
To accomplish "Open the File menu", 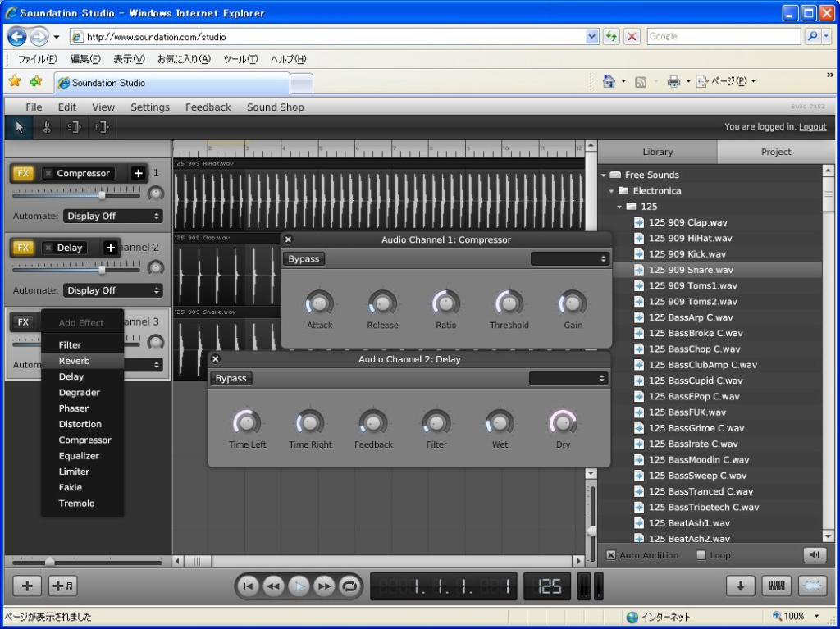I will tap(34, 107).
